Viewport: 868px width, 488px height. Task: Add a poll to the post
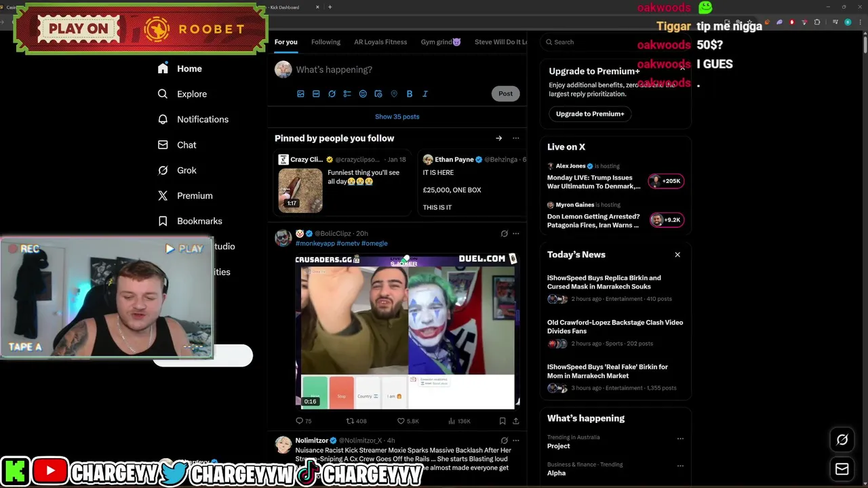347,94
